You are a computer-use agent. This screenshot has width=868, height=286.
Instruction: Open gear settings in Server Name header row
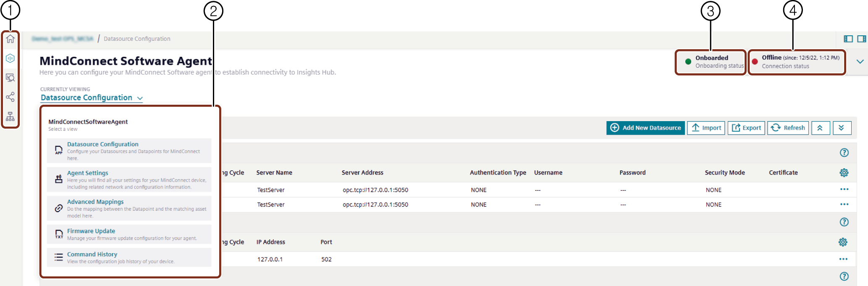coord(844,172)
